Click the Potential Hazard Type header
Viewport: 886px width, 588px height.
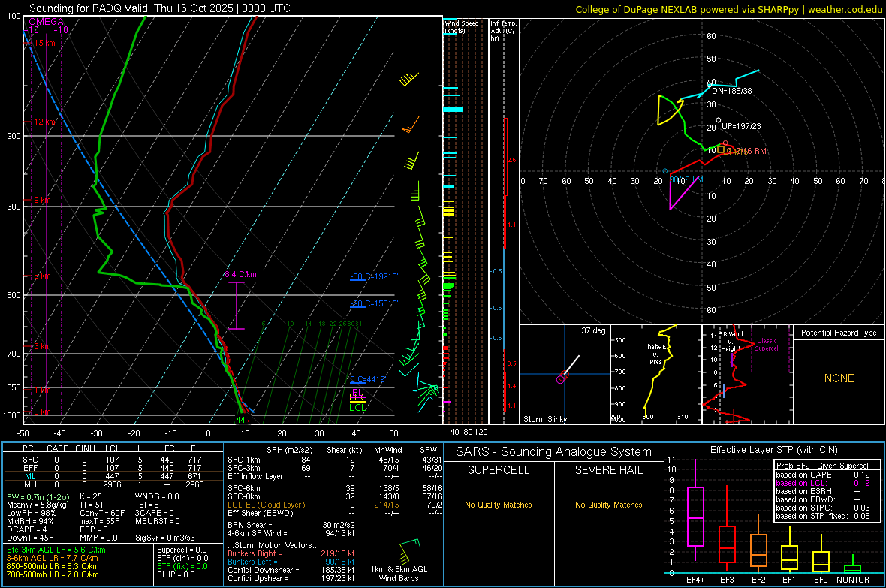(839, 333)
